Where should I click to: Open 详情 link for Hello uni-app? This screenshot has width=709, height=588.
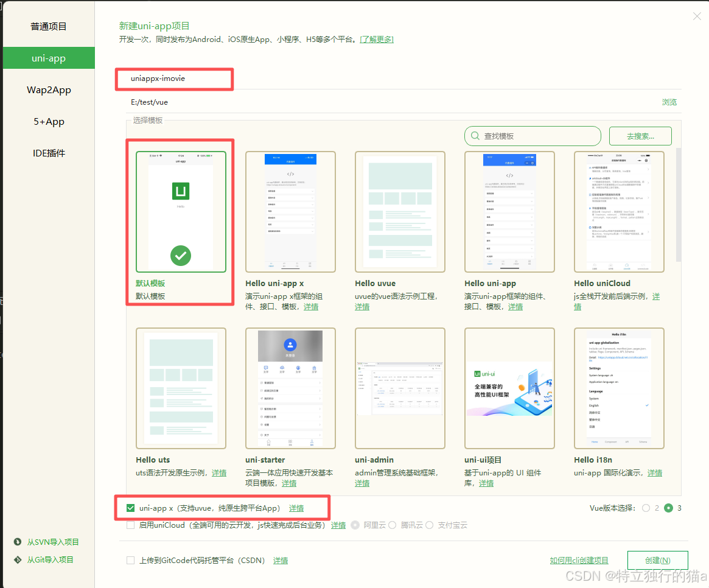point(515,307)
